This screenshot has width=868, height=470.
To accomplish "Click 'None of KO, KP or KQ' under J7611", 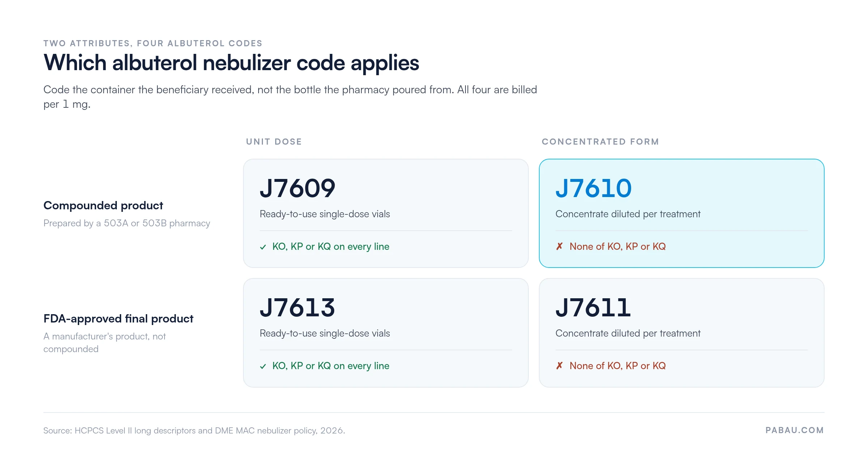I will pos(617,366).
